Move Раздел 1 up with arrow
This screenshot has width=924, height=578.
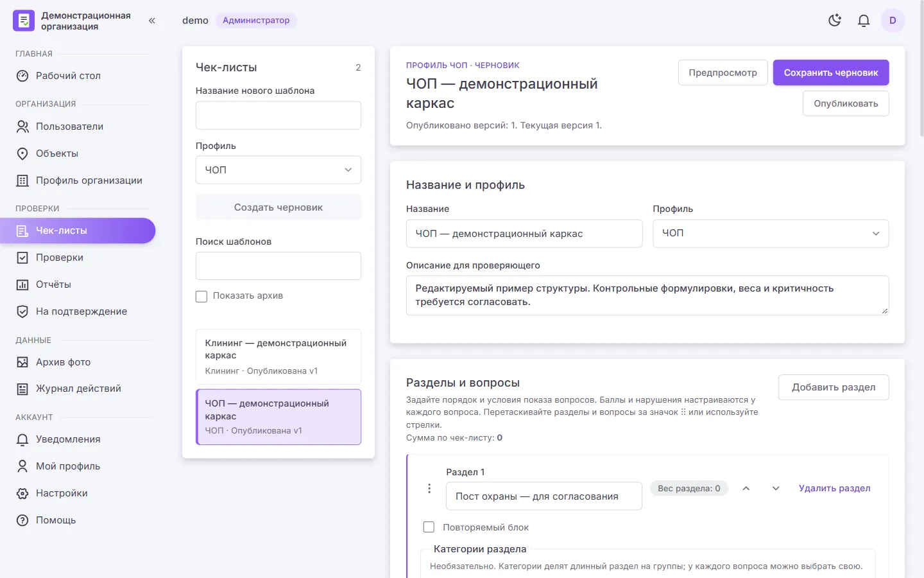[746, 489]
